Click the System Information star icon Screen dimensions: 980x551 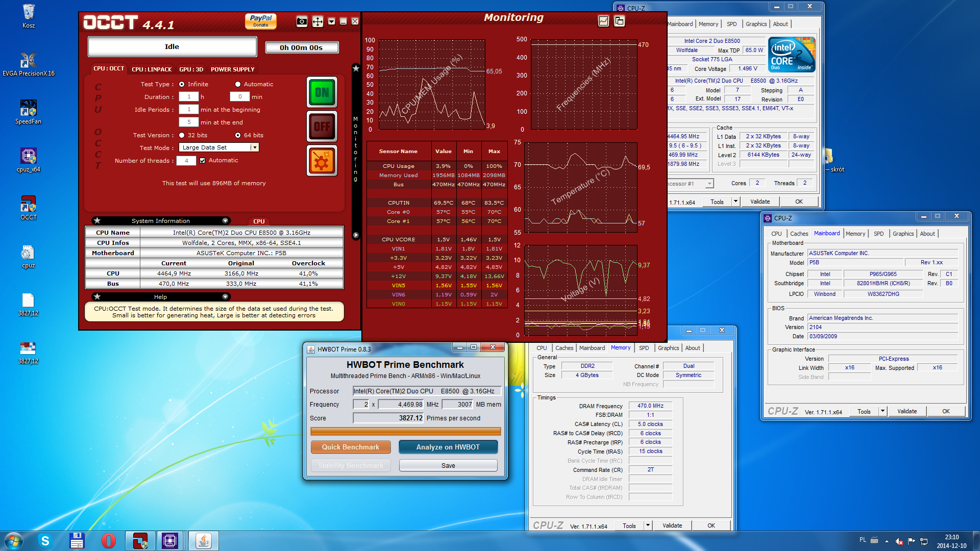point(97,221)
